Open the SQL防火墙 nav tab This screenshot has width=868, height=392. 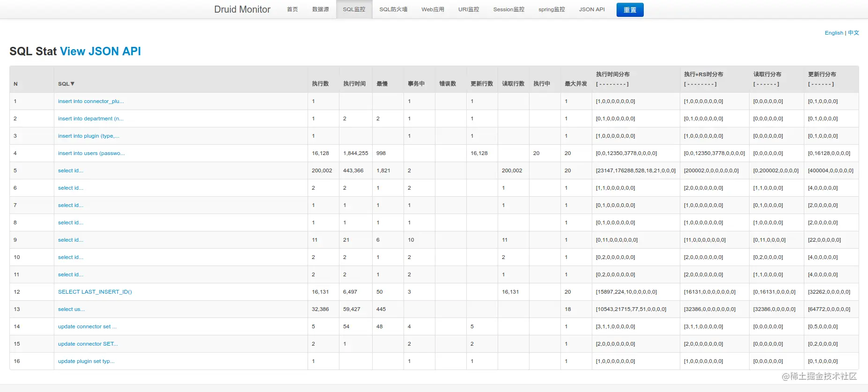(393, 9)
